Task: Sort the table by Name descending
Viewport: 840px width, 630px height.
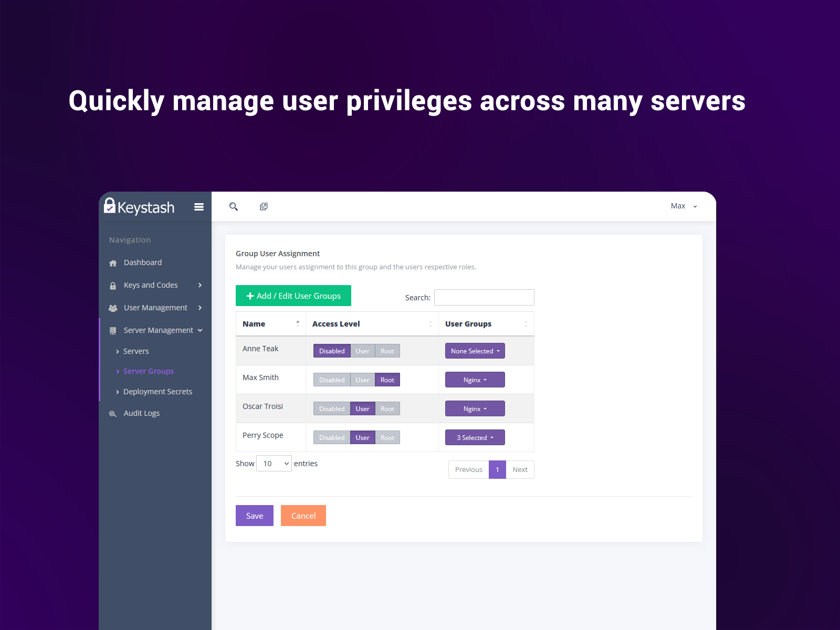Action: tap(298, 325)
